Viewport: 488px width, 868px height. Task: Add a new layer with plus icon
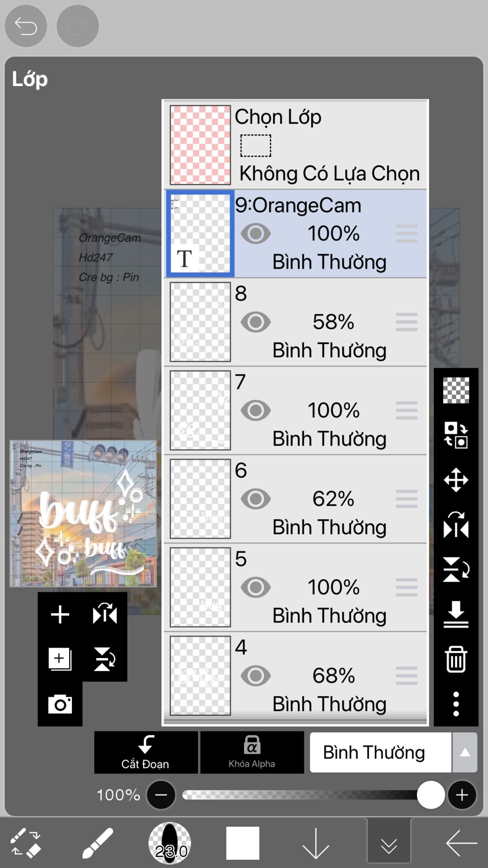(60, 615)
